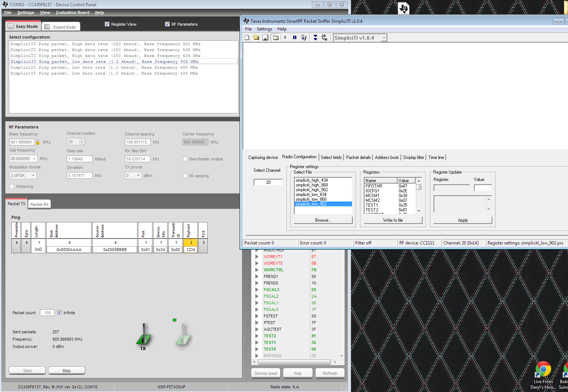
Task: Open the Settings menu in Packet Sniffer
Action: [x=265, y=29]
